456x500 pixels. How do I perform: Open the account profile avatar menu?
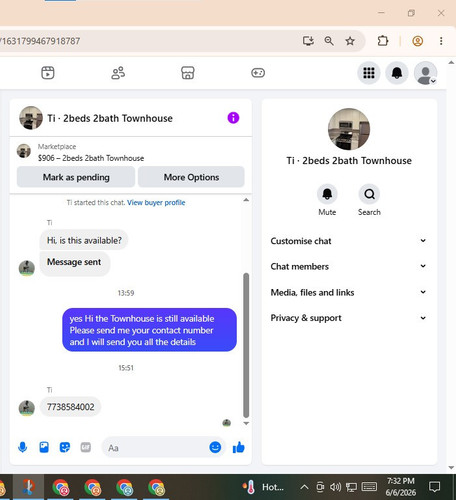pos(425,73)
